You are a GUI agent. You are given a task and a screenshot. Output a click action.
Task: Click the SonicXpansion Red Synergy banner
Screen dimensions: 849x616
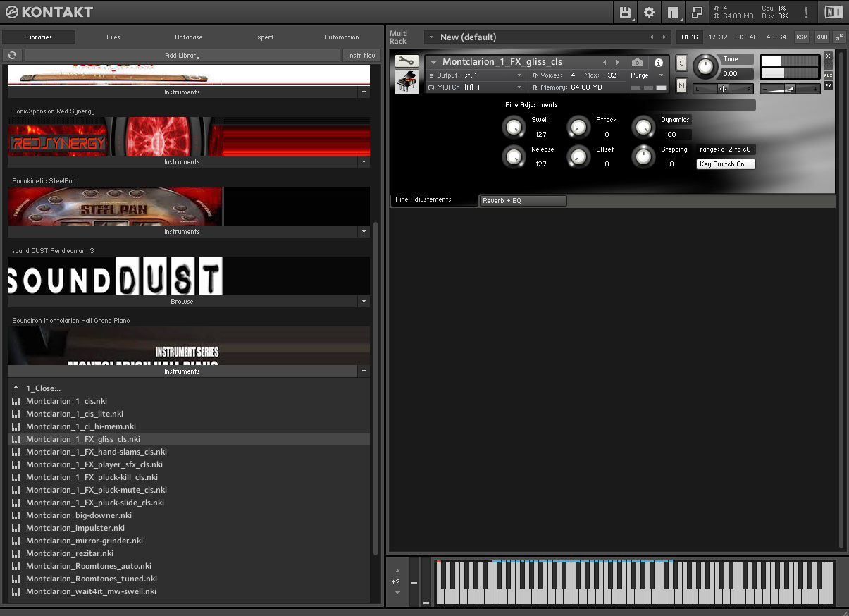[189, 137]
